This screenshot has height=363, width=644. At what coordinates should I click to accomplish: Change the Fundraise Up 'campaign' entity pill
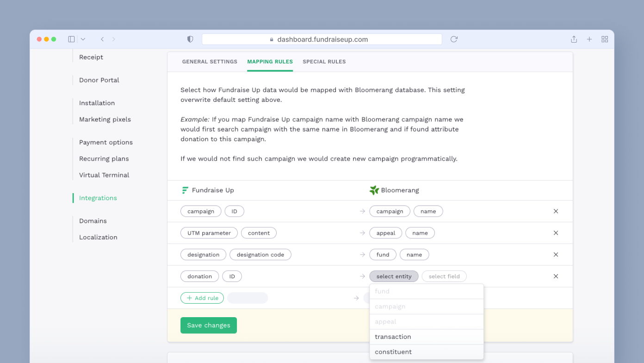click(201, 211)
